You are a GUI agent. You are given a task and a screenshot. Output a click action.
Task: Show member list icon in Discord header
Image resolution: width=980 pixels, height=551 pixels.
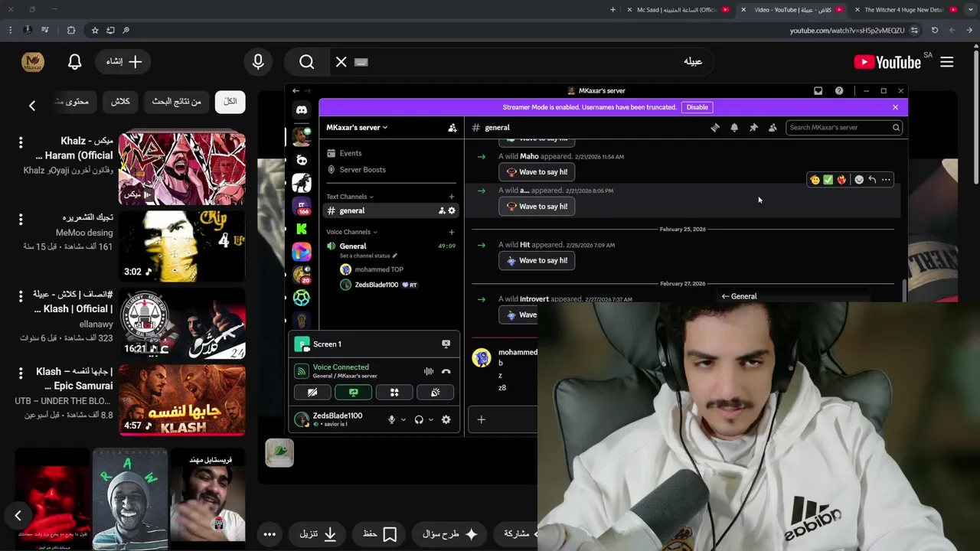773,128
